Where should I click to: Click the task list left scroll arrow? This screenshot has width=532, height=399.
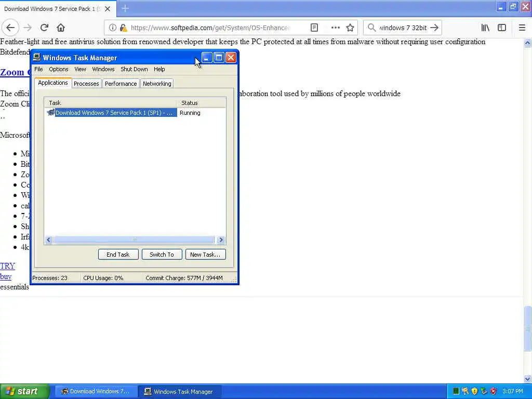pos(48,240)
